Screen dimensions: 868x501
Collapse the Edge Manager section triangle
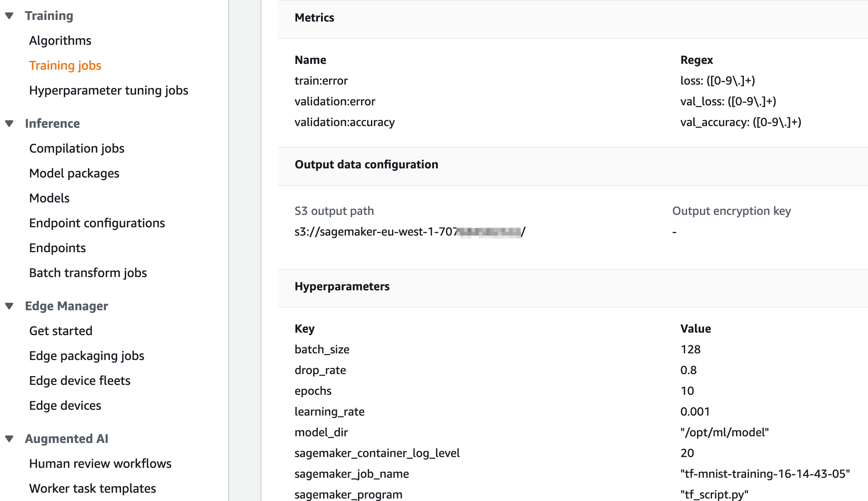9,306
